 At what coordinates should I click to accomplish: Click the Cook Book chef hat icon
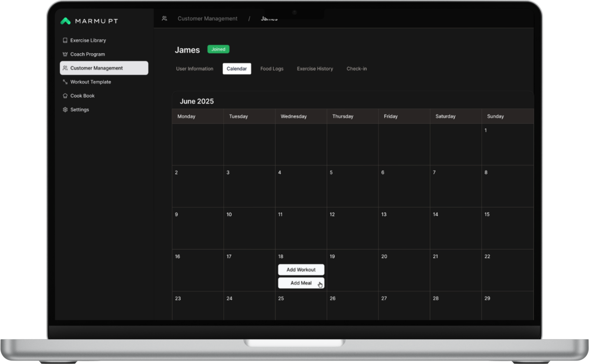[x=65, y=96]
